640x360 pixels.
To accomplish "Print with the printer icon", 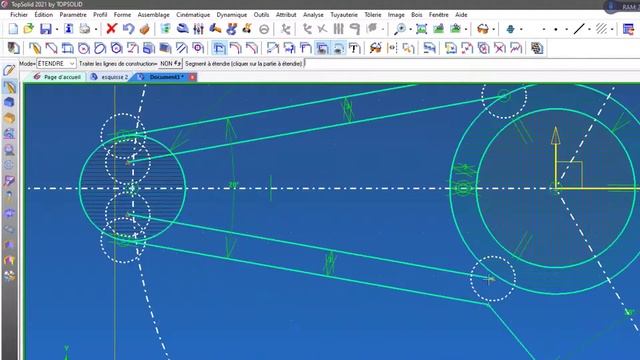I will click(84, 29).
